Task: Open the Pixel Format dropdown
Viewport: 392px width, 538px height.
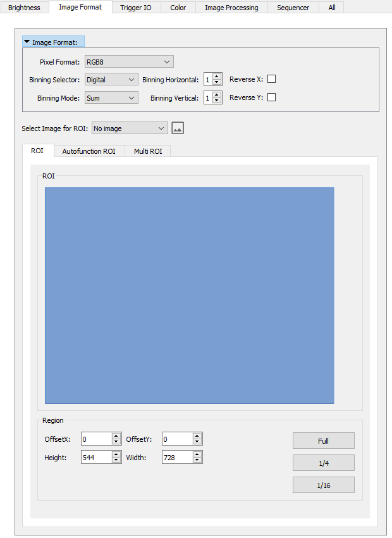Action: tap(129, 62)
